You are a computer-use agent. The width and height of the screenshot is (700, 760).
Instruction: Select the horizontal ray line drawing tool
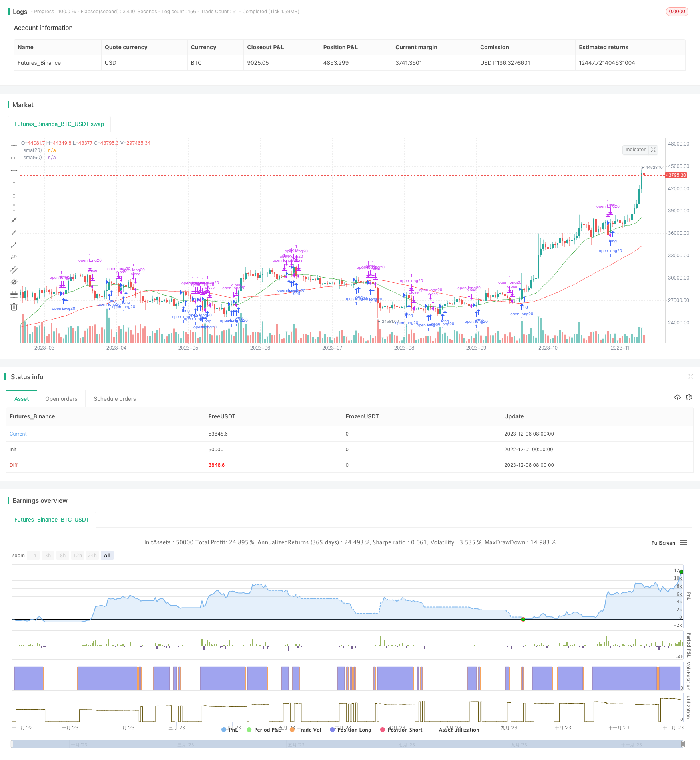(x=14, y=158)
